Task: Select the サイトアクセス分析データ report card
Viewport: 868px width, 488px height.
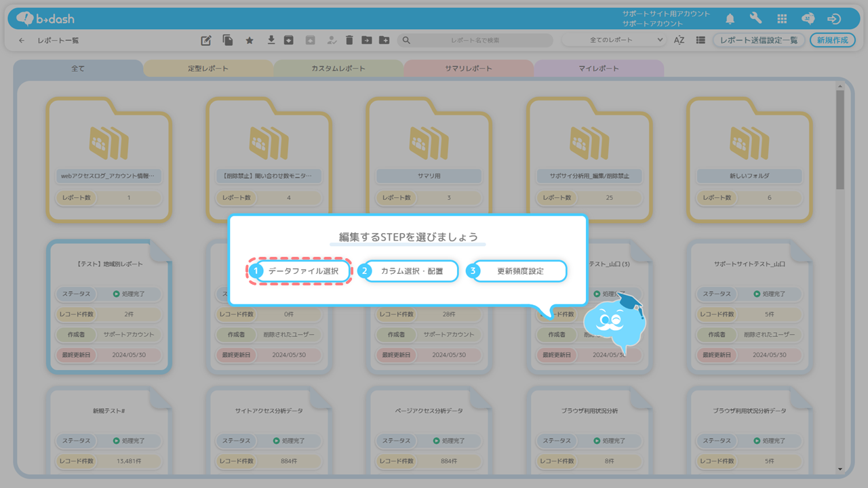Action: (269, 430)
